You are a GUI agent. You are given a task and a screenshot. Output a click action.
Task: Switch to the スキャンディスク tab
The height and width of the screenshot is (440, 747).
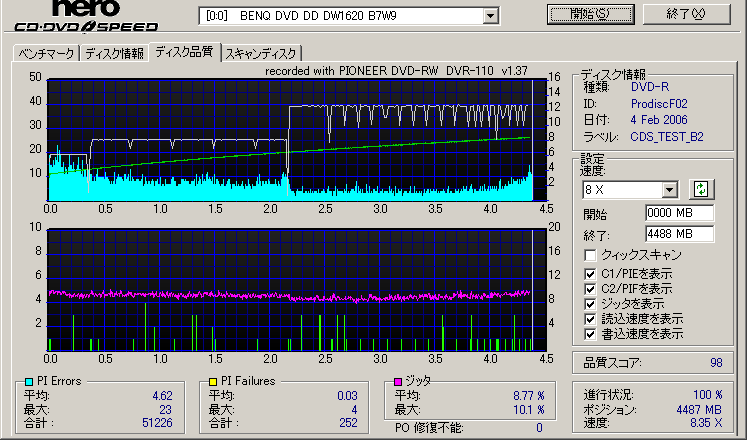[x=261, y=53]
